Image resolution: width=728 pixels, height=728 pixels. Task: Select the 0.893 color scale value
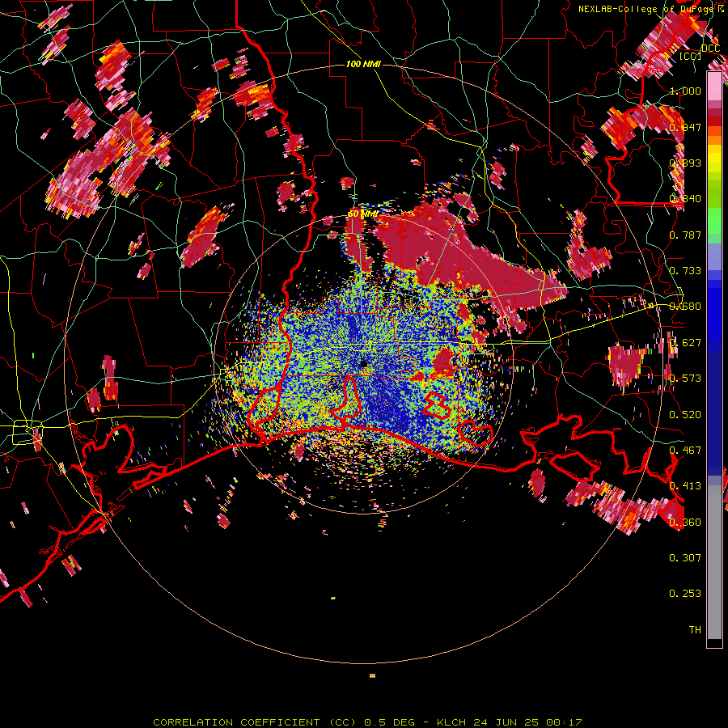(685, 163)
